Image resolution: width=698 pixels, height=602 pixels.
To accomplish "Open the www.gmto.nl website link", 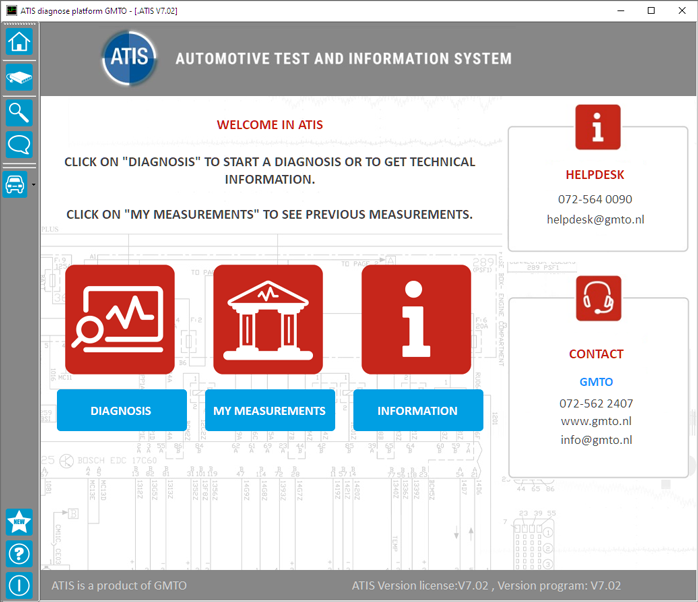I will 596,421.
